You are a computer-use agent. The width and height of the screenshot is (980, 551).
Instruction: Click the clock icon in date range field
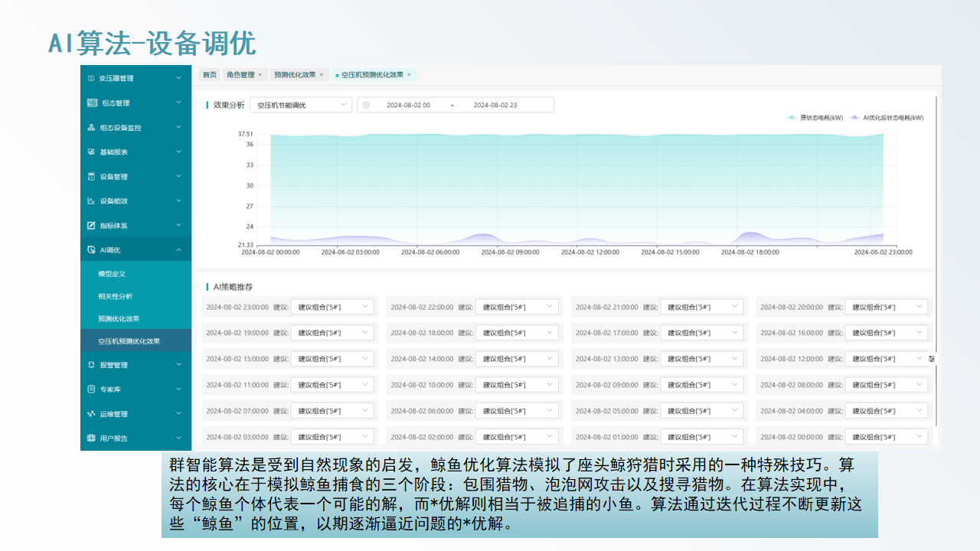point(366,105)
